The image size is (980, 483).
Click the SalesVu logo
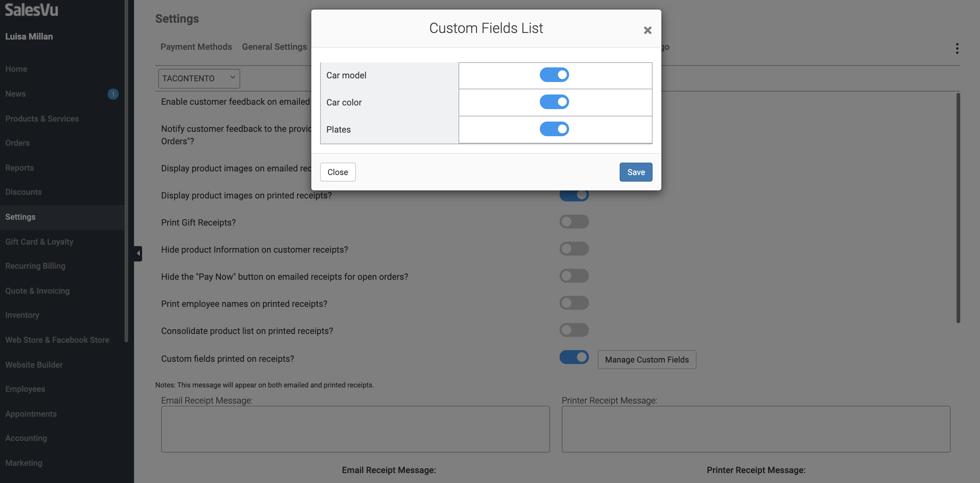[31, 10]
